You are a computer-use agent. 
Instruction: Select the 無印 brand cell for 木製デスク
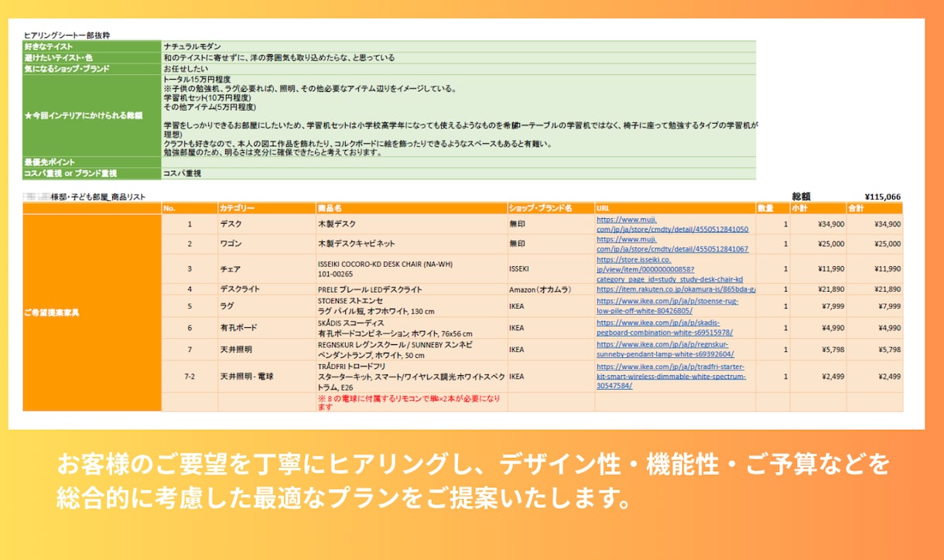click(551, 224)
